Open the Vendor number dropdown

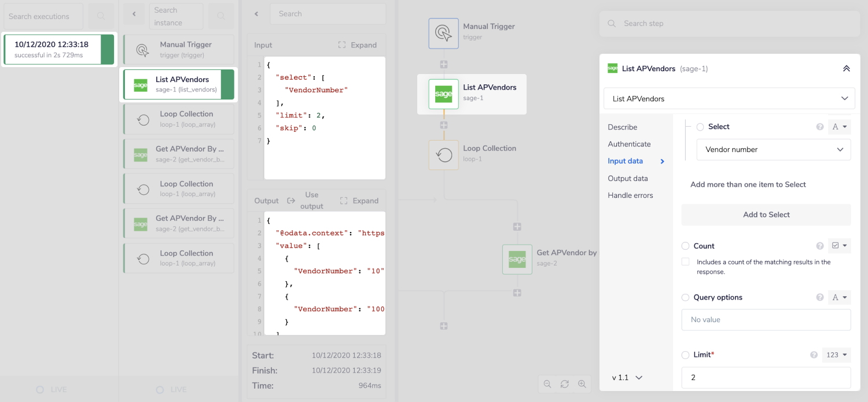point(774,149)
